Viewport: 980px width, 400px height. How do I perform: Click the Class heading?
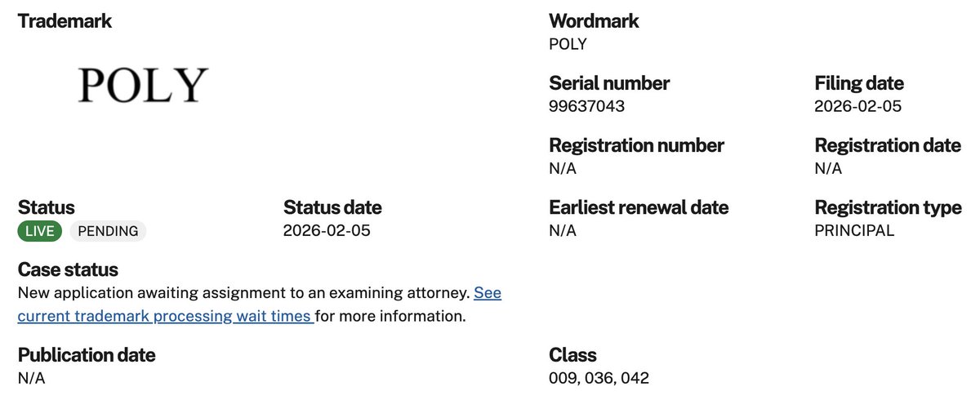pyautogui.click(x=572, y=355)
